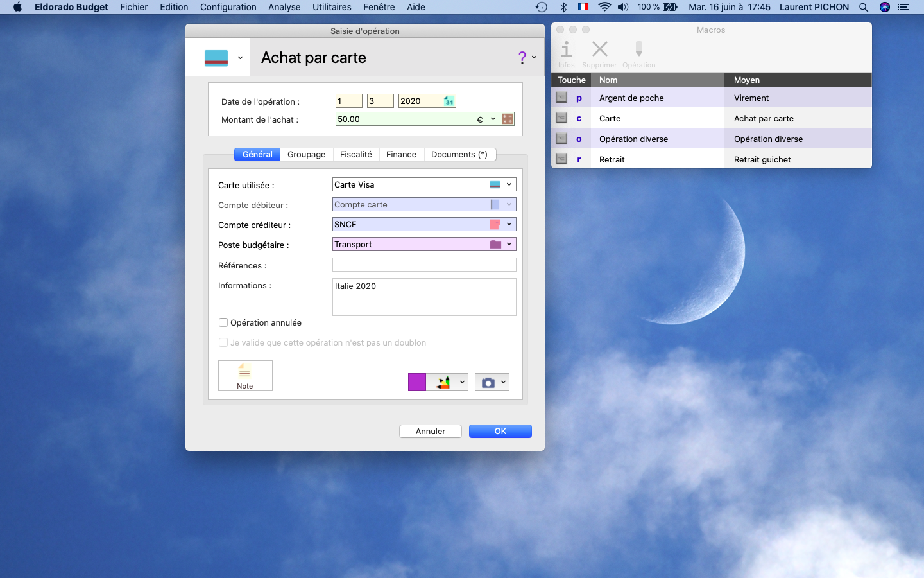
Task: Open the calendar date picker icon
Action: click(x=449, y=101)
